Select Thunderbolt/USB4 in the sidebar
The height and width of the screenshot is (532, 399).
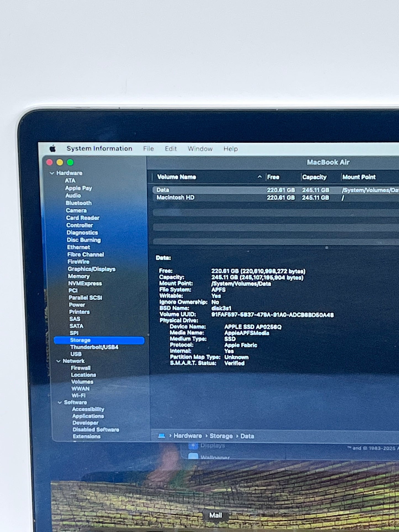(94, 347)
